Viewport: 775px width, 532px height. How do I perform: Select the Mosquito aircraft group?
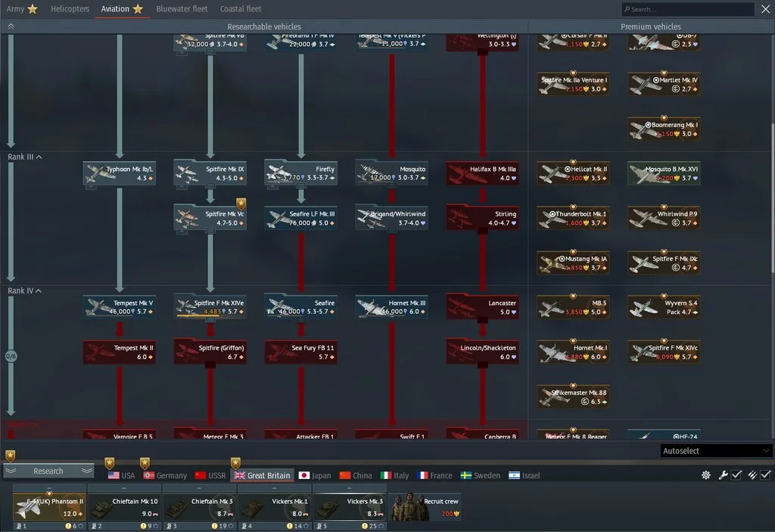391,173
